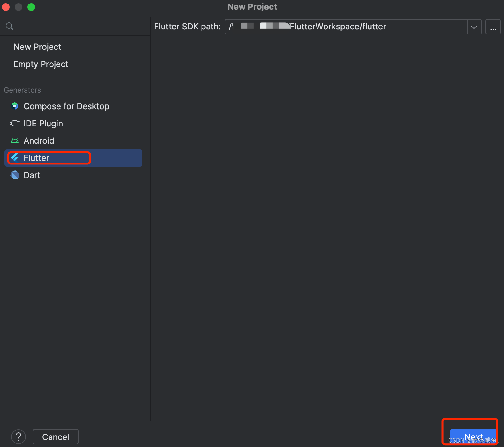
Task: Choose the IDE Plugin generator
Action: [73, 123]
